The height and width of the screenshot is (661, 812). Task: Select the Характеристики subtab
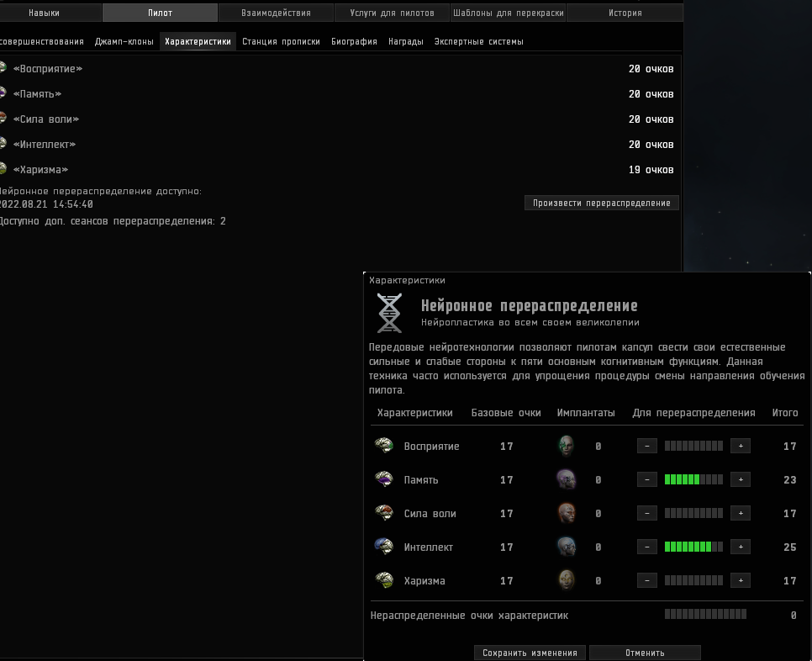pos(198,41)
